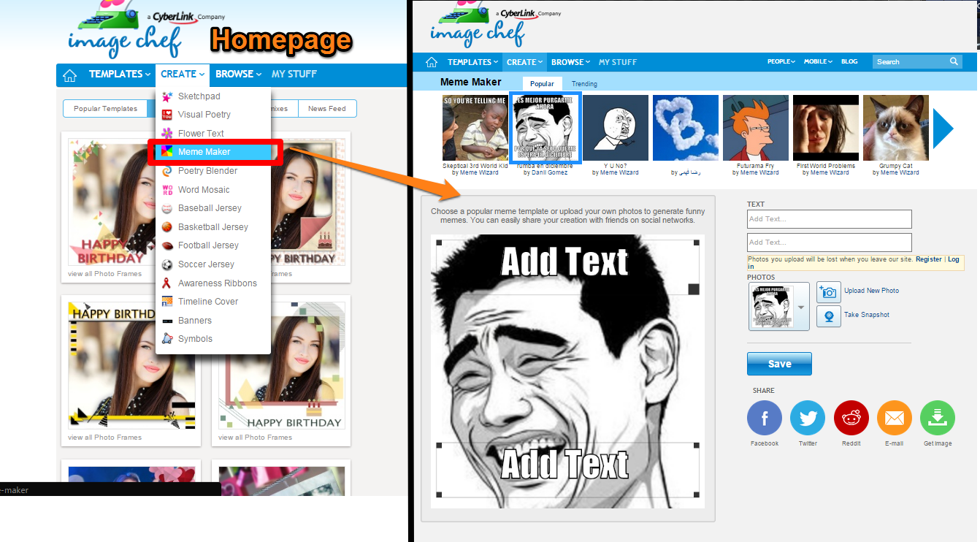Select the Popular Templates tab on homepage
980x542 pixels.
[x=105, y=109]
